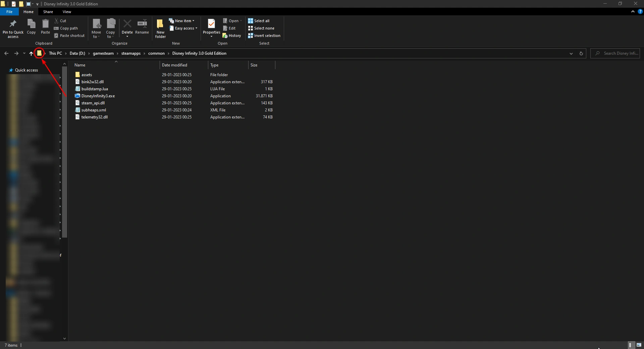Open file History from the ribbon
The width and height of the screenshot is (644, 349).
click(232, 36)
